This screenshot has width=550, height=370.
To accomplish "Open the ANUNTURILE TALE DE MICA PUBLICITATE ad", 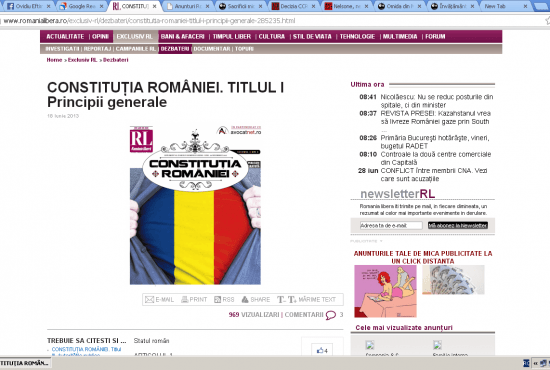I will pos(423,257).
